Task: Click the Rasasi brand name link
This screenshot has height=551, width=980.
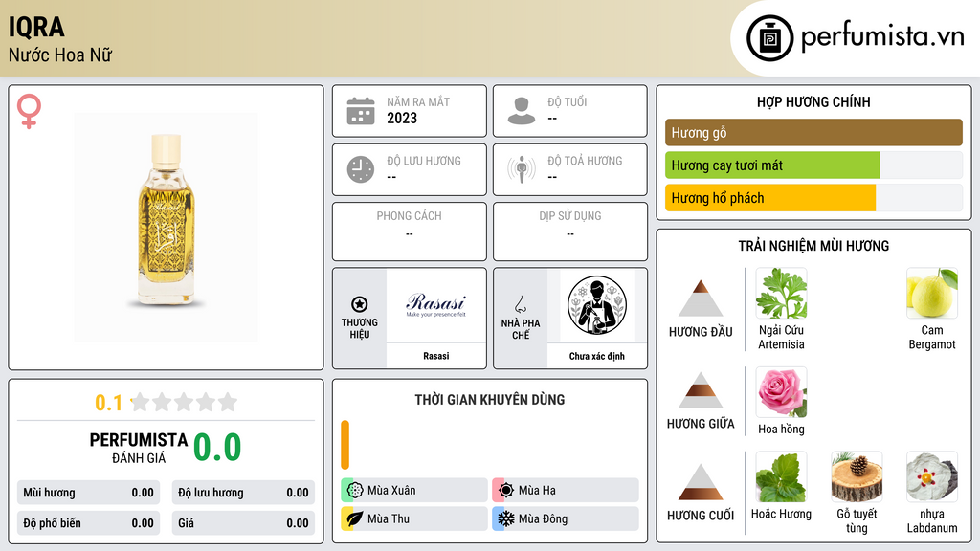Action: point(436,356)
